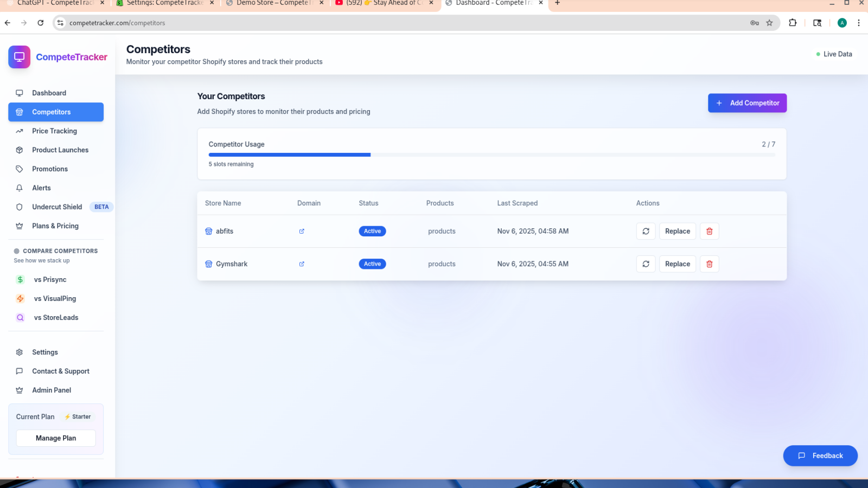Reload the browser page
This screenshot has height=488, width=868.
(x=41, y=23)
